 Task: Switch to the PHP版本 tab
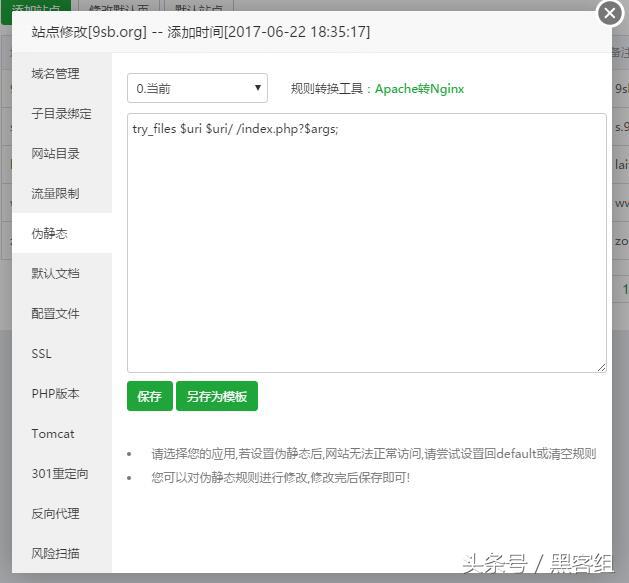tap(62, 394)
